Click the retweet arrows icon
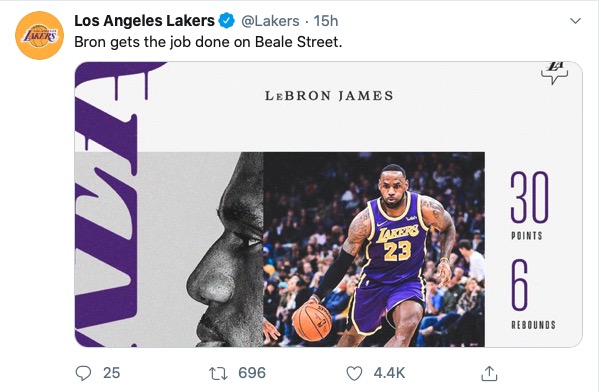Screen dimensions: 601x392 pyautogui.click(x=218, y=373)
